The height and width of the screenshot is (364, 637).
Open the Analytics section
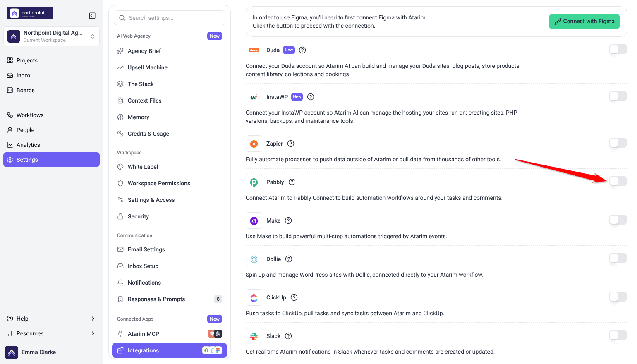point(51,145)
